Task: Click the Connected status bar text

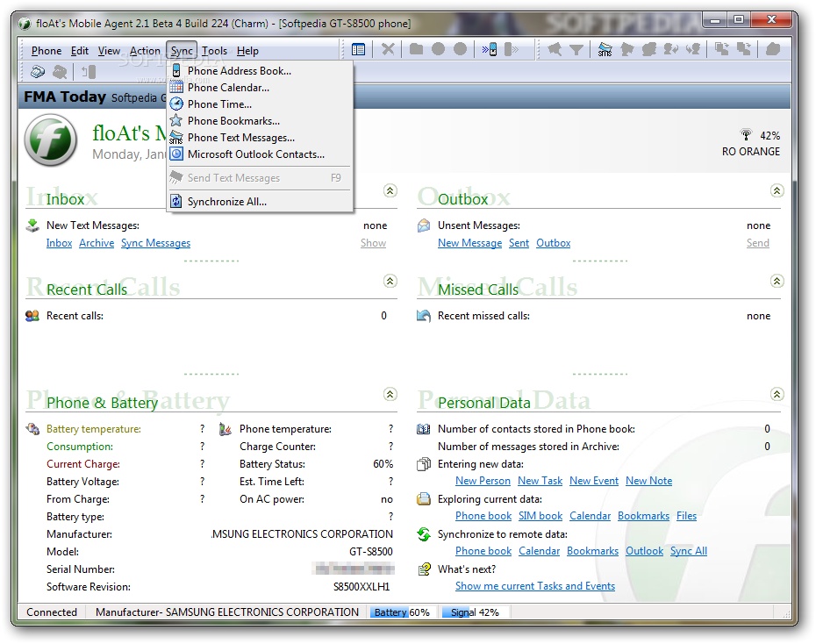Action: [x=52, y=612]
